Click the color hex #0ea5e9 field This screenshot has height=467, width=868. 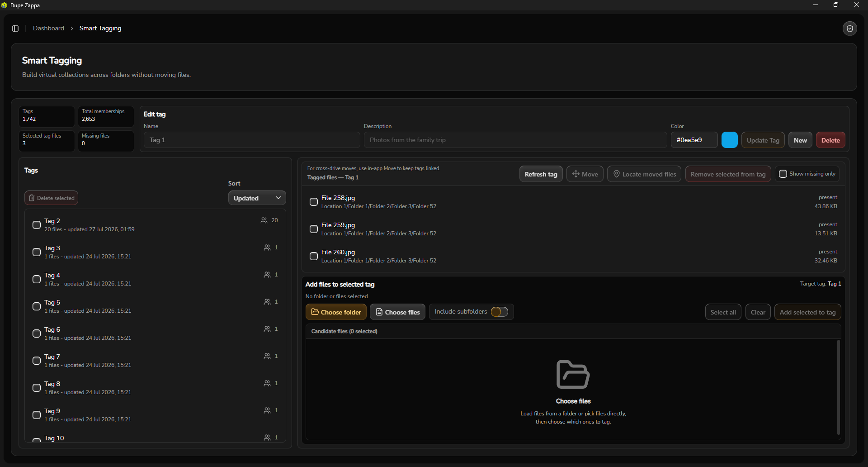tap(694, 140)
